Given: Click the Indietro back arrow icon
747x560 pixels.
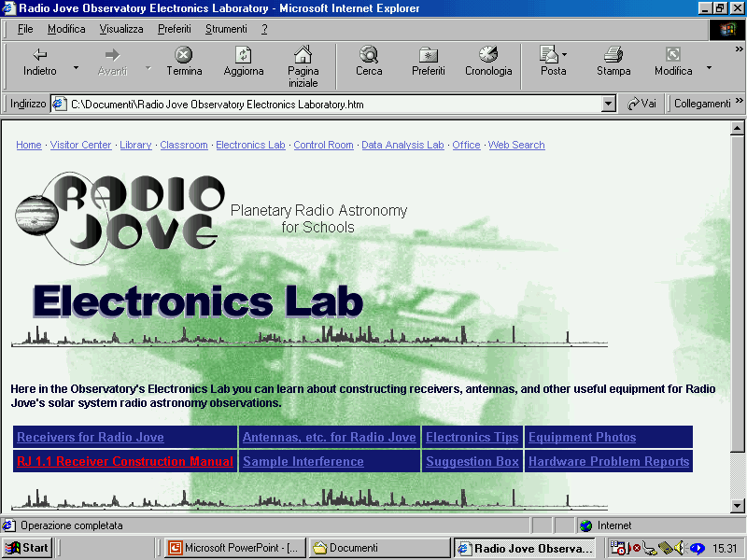Looking at the screenshot, I should pyautogui.click(x=39, y=55).
